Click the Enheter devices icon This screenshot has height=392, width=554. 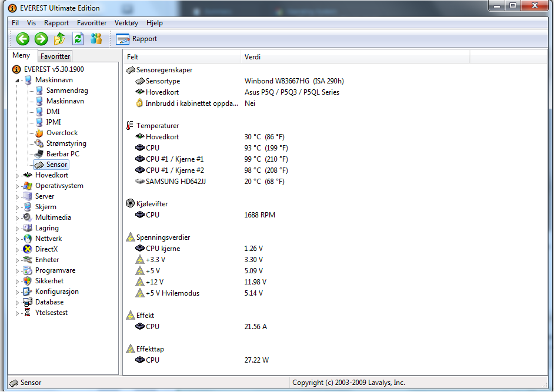pyautogui.click(x=27, y=260)
